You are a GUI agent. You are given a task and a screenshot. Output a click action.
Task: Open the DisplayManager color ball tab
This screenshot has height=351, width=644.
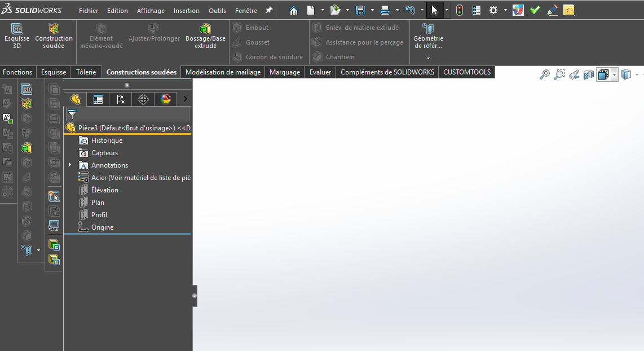point(165,99)
